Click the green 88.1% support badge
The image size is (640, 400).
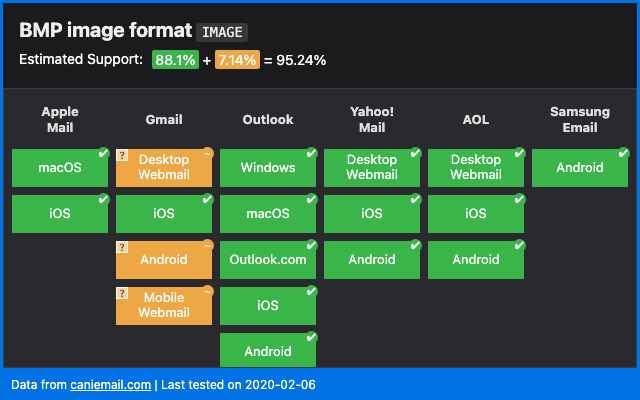click(x=175, y=60)
